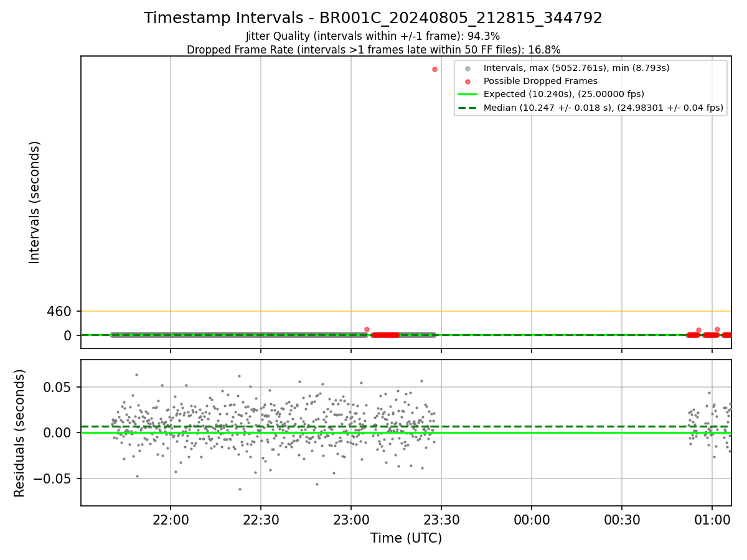The height and width of the screenshot is (560, 747).
Task: Click the plot title 'Timestamp Intervals - BR001C_20240805_212815_344792'
Action: point(373,18)
